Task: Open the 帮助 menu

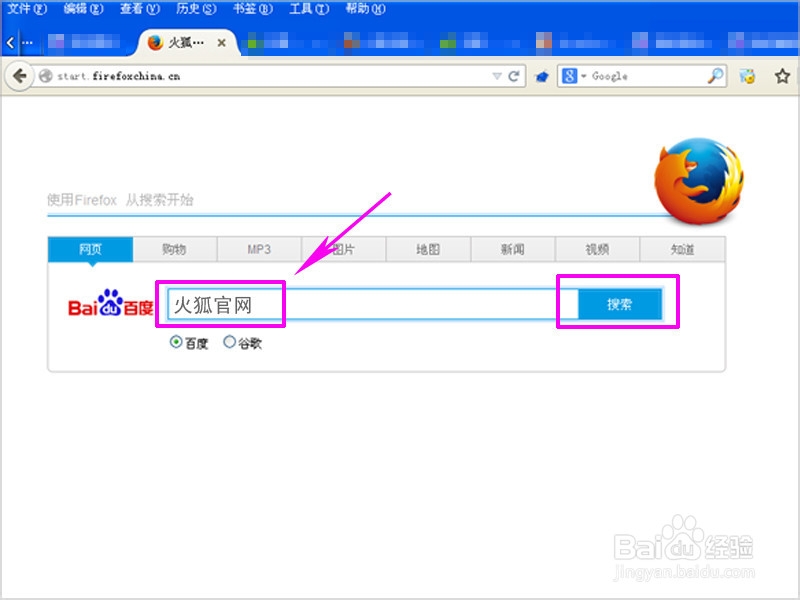Action: tap(365, 9)
